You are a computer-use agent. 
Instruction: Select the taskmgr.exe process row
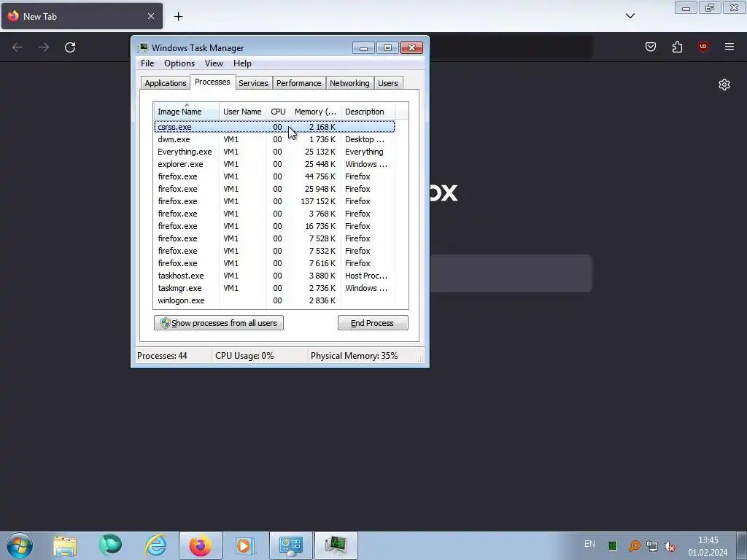(274, 288)
